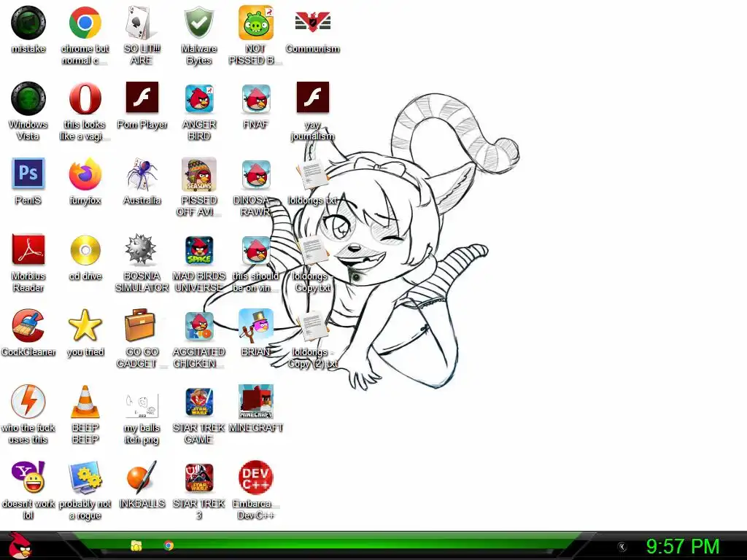
Task: Expand the hidden system tray icons arrow
Action: point(622,547)
